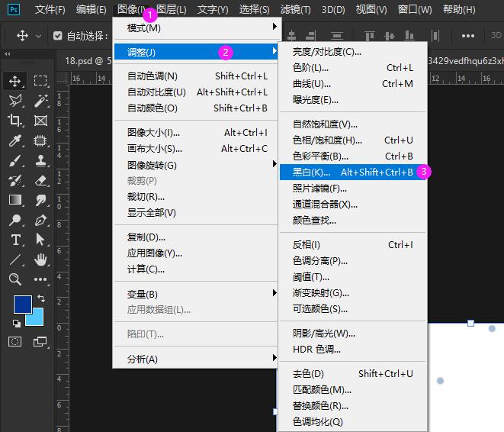The height and width of the screenshot is (432, 504).
Task: Pick the Horizontal Type tool
Action: (15, 240)
